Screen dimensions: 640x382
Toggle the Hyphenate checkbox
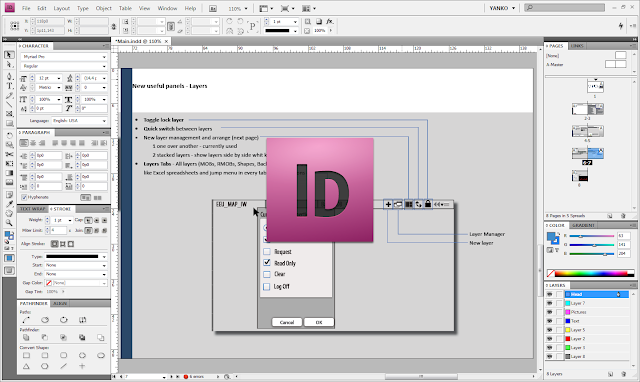coord(24,198)
